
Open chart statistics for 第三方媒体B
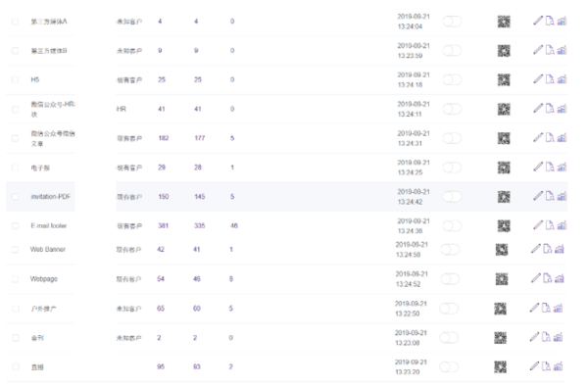pos(562,50)
